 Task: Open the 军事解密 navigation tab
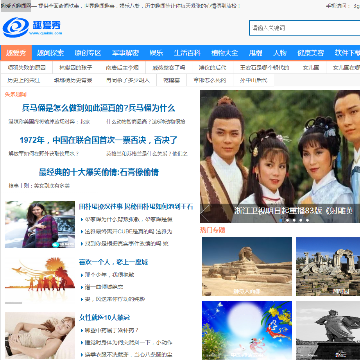click(125, 53)
